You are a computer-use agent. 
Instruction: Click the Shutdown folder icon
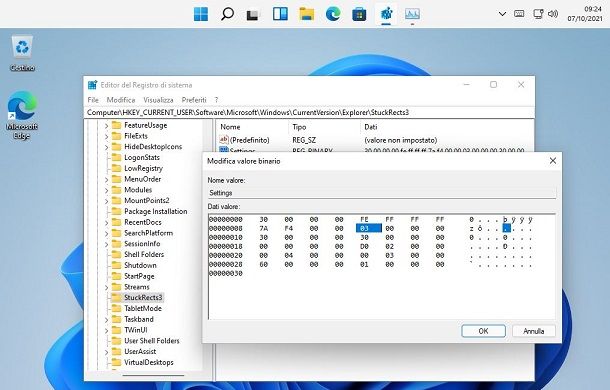[x=116, y=265]
